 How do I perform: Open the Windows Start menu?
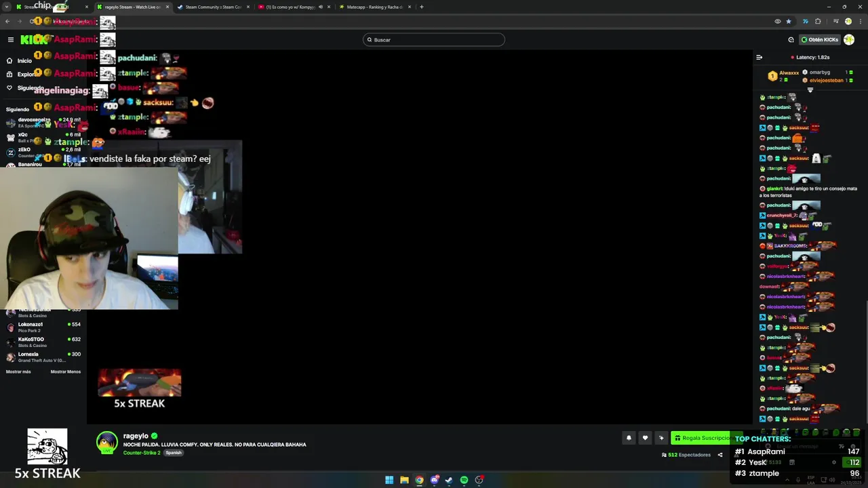(389, 480)
